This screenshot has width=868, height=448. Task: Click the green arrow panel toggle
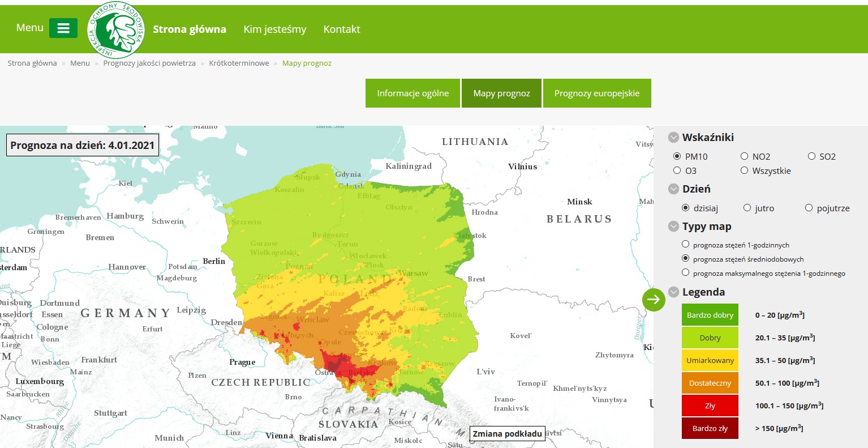pyautogui.click(x=654, y=299)
